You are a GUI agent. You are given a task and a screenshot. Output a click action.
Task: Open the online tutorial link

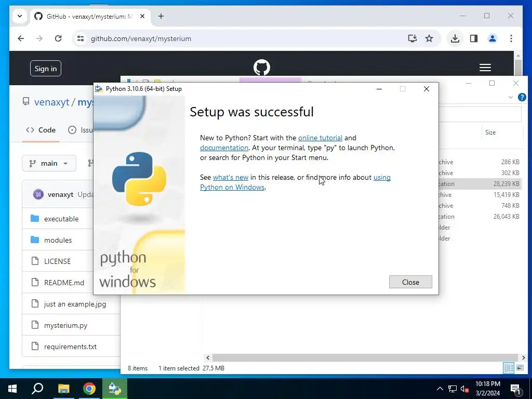[320, 138]
